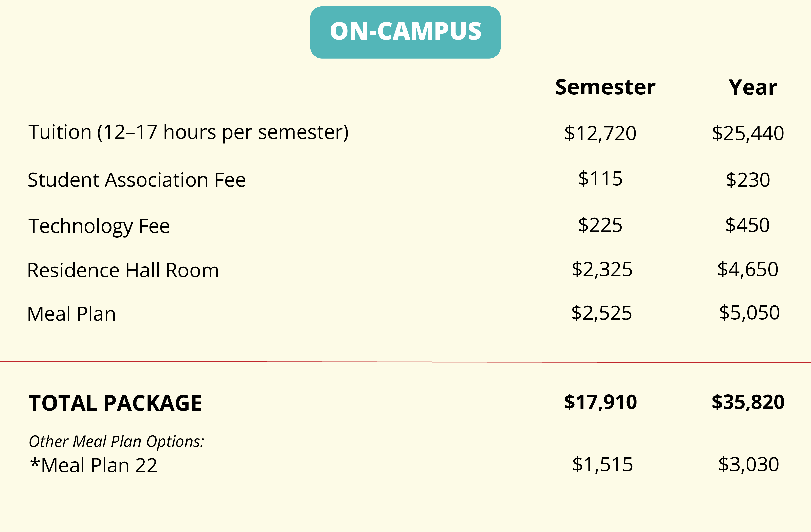The height and width of the screenshot is (532, 811).
Task: Select the Year column header
Action: (x=753, y=87)
